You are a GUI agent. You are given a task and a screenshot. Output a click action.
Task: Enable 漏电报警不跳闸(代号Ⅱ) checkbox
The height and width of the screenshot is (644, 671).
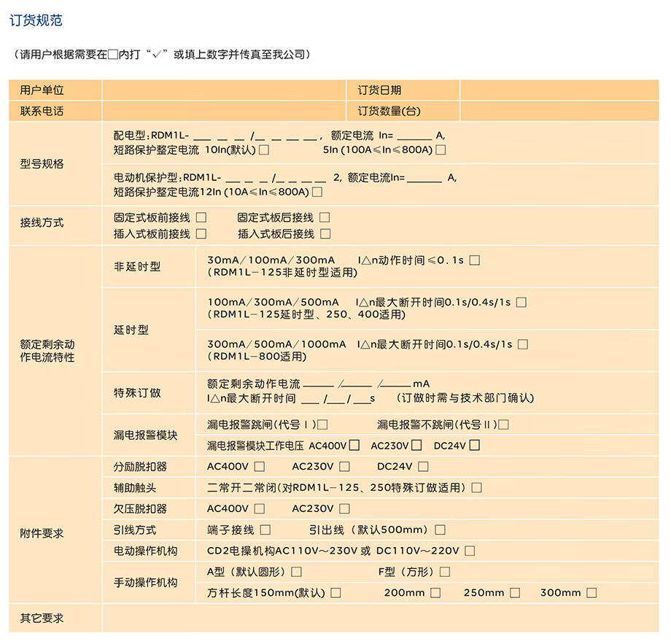(503, 424)
